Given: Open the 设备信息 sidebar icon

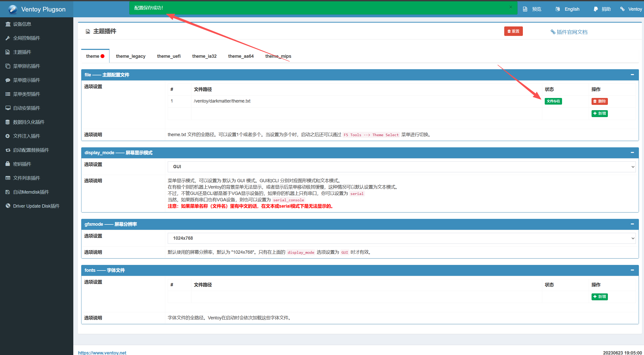Looking at the screenshot, I should (x=8, y=24).
